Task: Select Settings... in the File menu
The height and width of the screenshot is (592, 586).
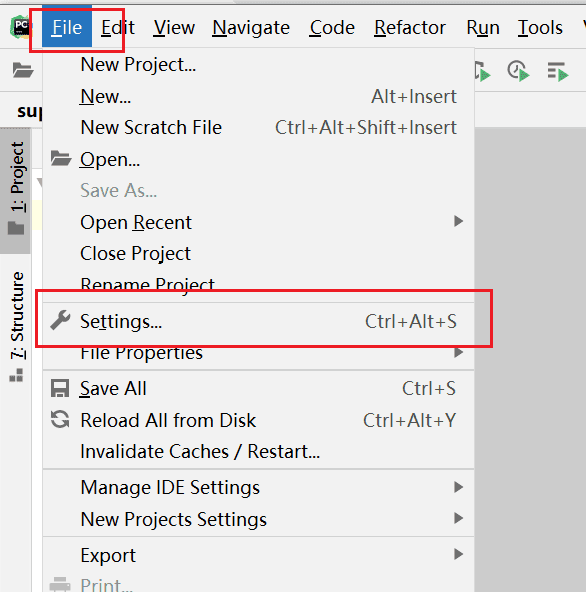Action: tap(258, 321)
